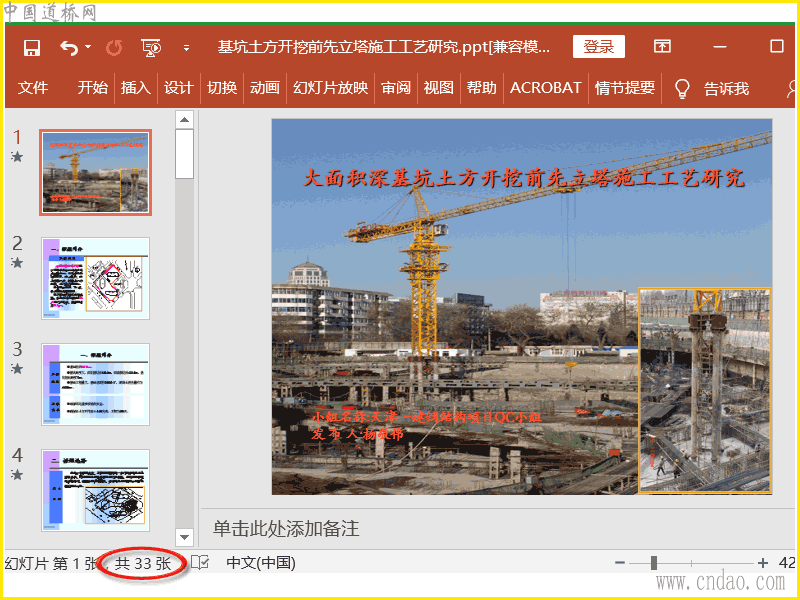Expand the Customize Quick Access Toolbar dropdown
This screenshot has height=600, width=800.
(x=186, y=47)
